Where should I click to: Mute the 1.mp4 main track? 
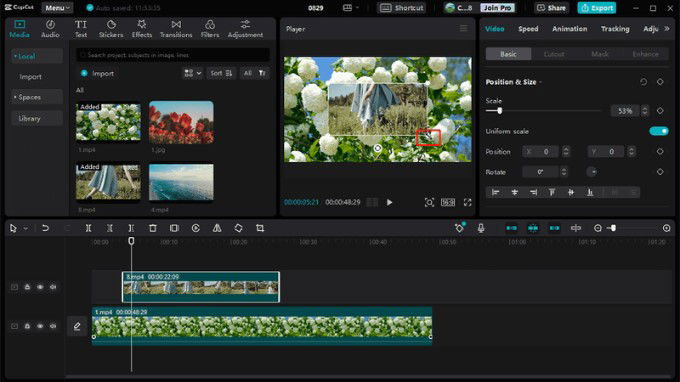pos(53,326)
